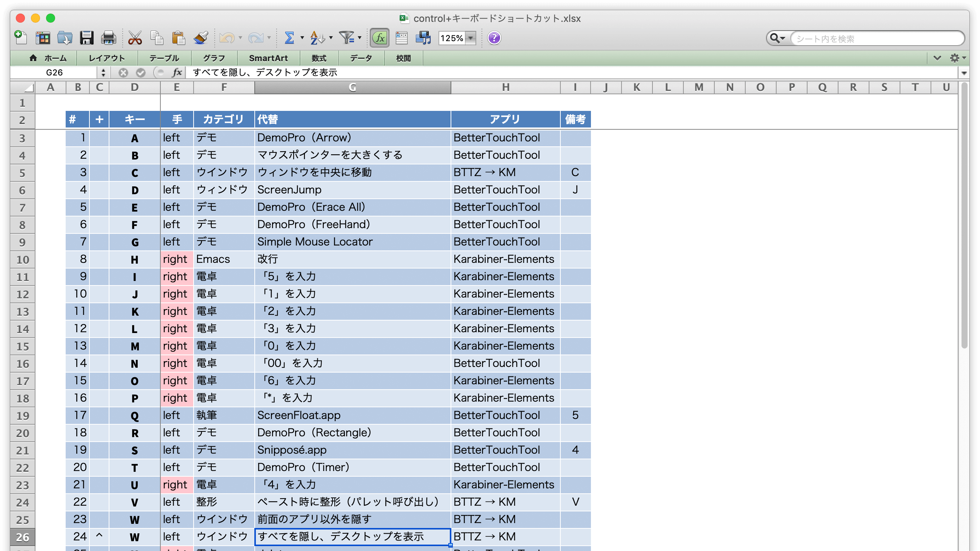
Task: Click the Open file folder icon
Action: click(x=65, y=38)
